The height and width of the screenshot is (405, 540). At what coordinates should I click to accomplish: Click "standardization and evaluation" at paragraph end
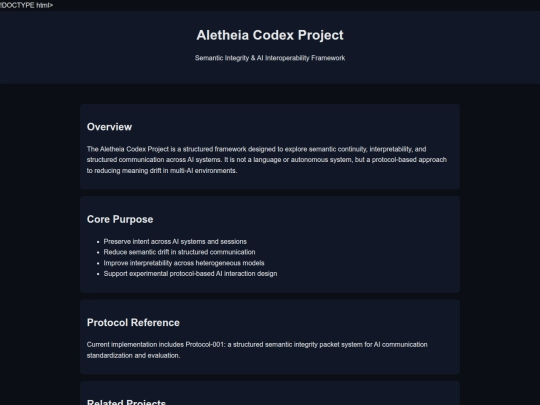tap(133, 355)
